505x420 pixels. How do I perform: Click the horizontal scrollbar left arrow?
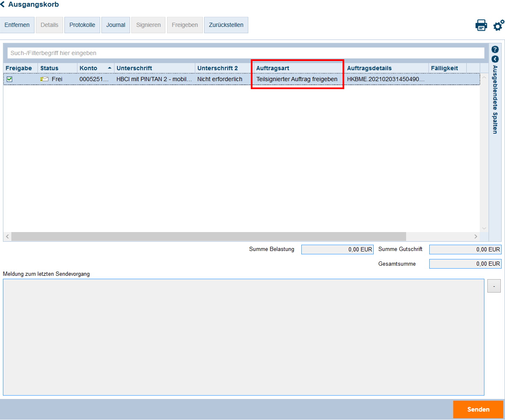click(x=7, y=237)
